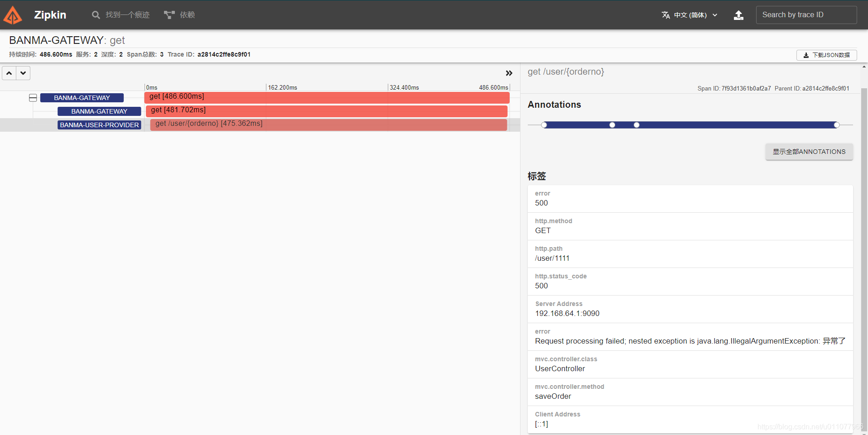Open the Zipkin home title link
The width and height of the screenshot is (868, 435).
(50, 15)
